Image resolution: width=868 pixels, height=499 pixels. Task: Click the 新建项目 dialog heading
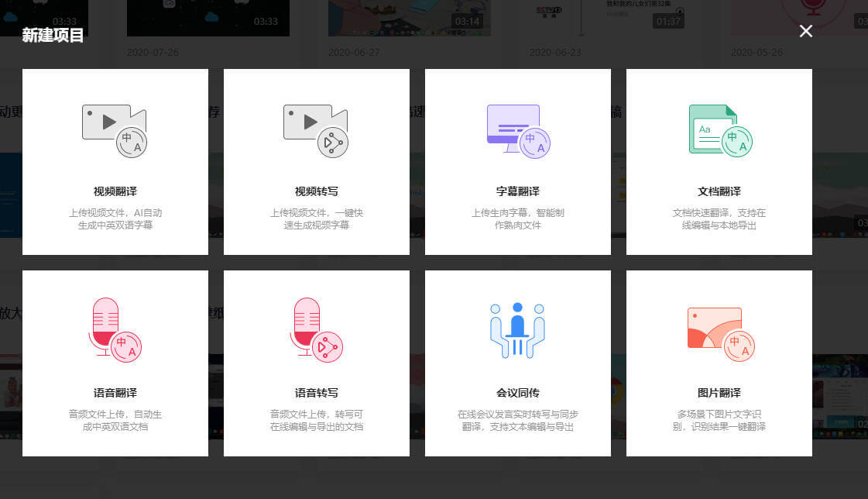[53, 36]
